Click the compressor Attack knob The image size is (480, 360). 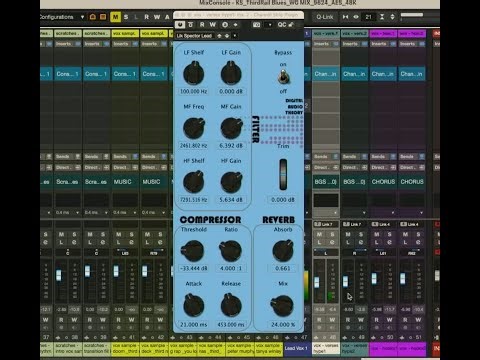(x=194, y=305)
